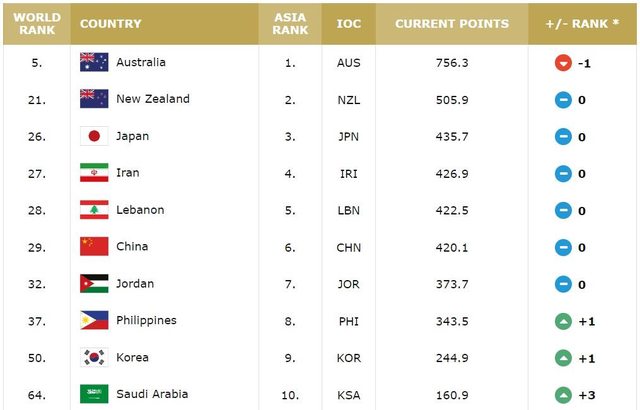Click the Jordan flag icon
Screen dimensions: 640x410
[x=94, y=284]
